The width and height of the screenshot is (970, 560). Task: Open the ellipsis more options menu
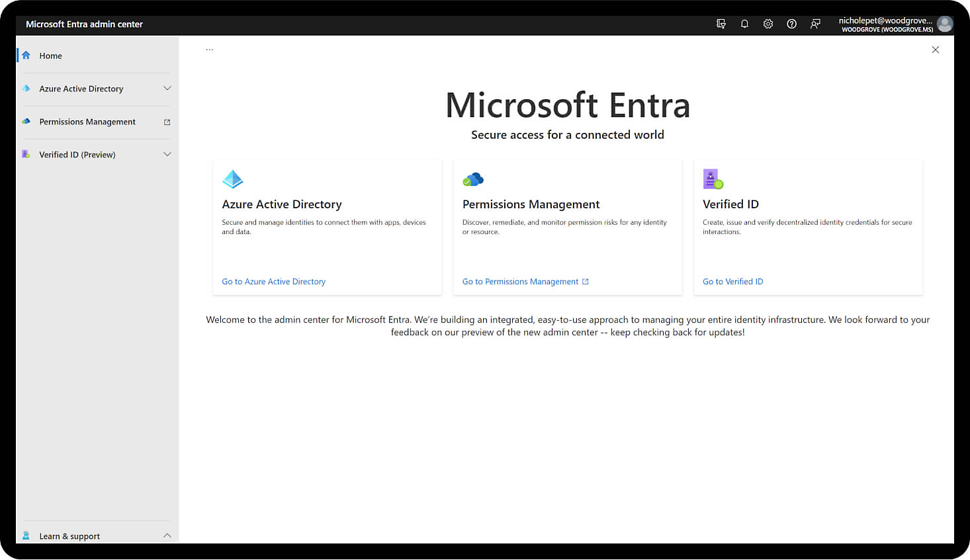(x=209, y=50)
